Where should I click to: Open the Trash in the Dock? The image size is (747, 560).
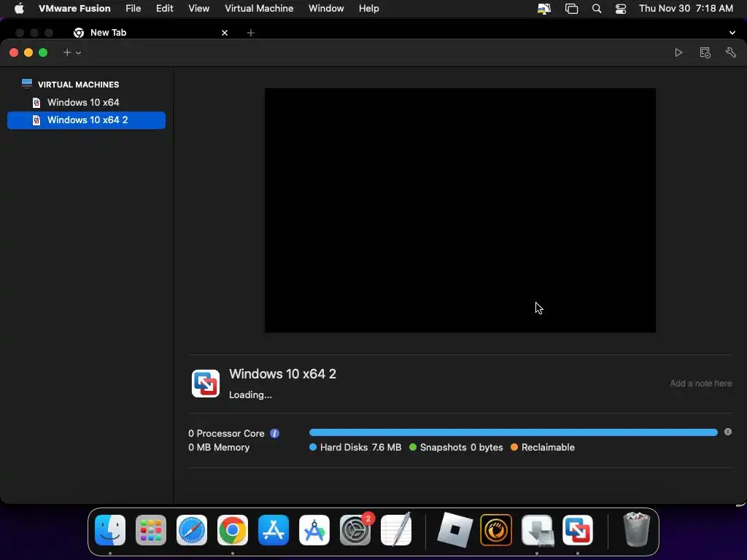(x=636, y=529)
